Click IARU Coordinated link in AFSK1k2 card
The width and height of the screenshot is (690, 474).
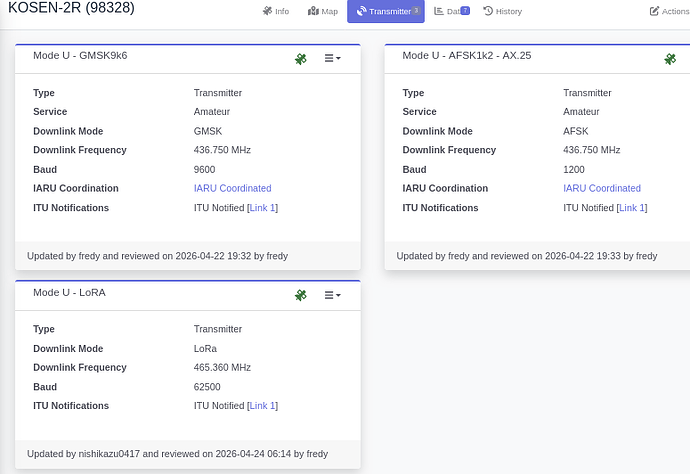coord(602,188)
